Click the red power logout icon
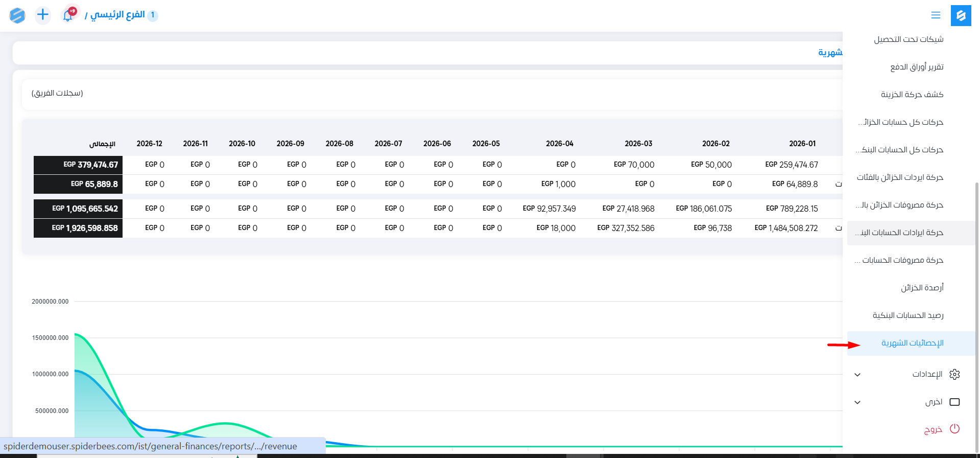The height and width of the screenshot is (458, 980). tap(954, 429)
